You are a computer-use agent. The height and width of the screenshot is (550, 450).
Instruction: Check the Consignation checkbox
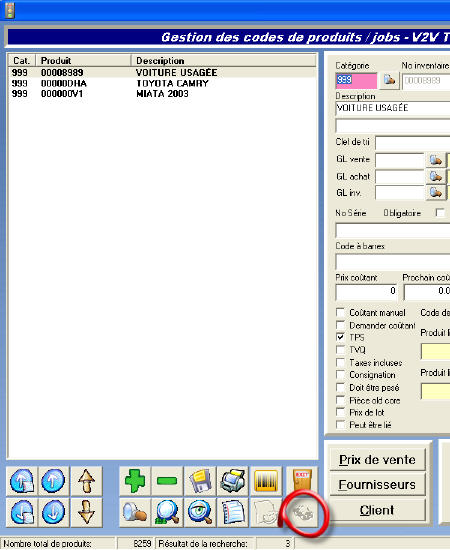click(x=340, y=374)
